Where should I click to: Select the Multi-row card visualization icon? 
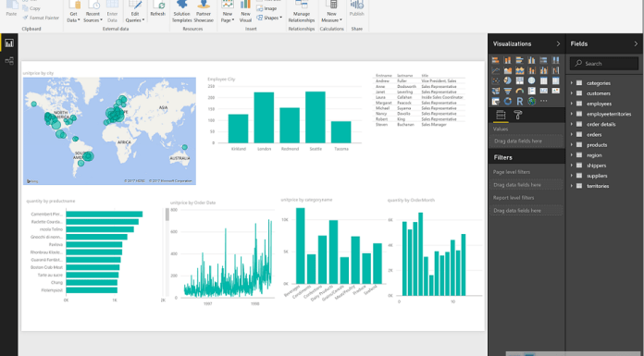click(x=531, y=91)
